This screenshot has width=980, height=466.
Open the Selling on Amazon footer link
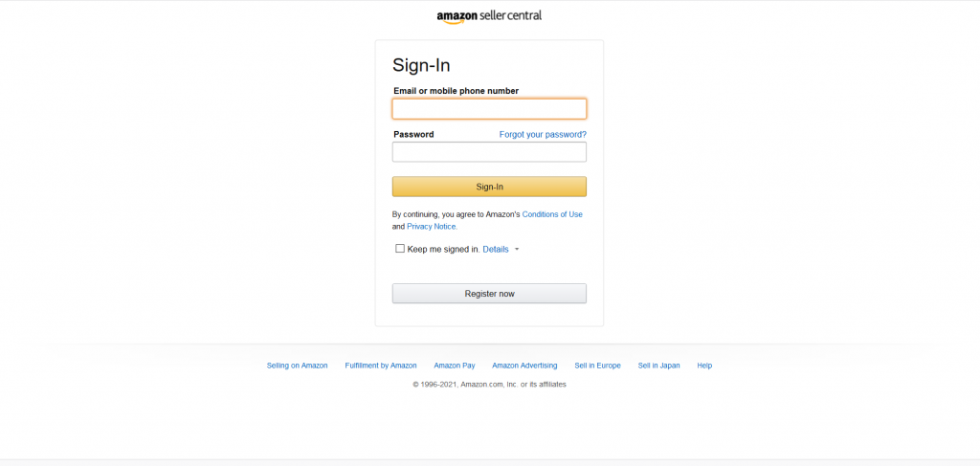[297, 366]
